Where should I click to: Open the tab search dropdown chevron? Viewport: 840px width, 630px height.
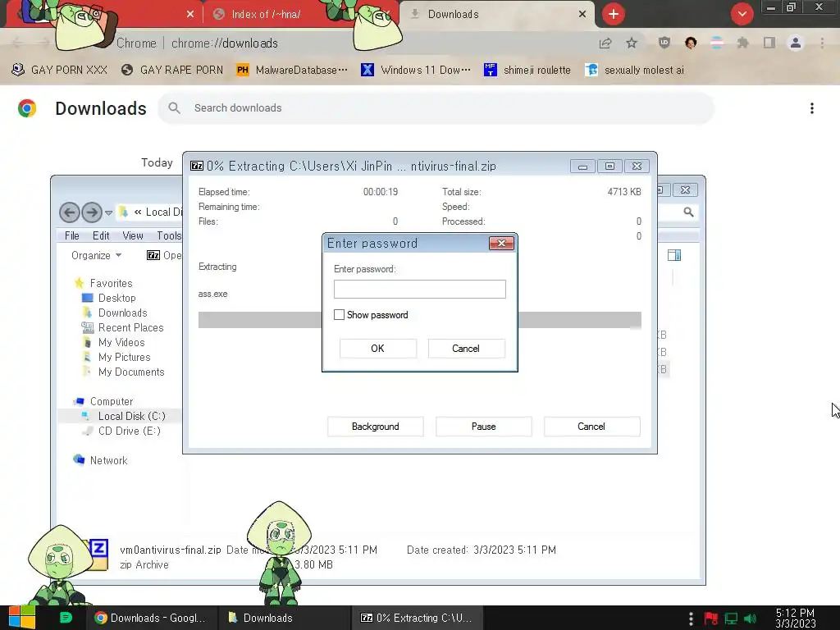[x=742, y=14]
